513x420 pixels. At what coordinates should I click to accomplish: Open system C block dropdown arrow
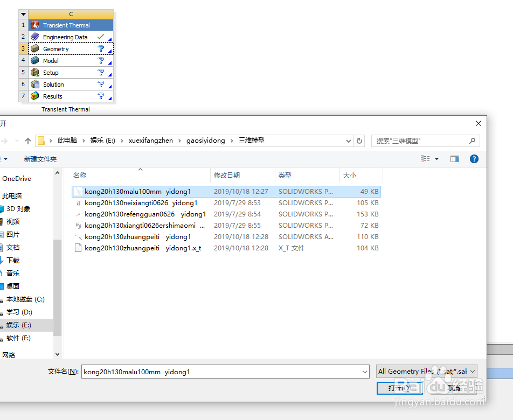click(23, 14)
